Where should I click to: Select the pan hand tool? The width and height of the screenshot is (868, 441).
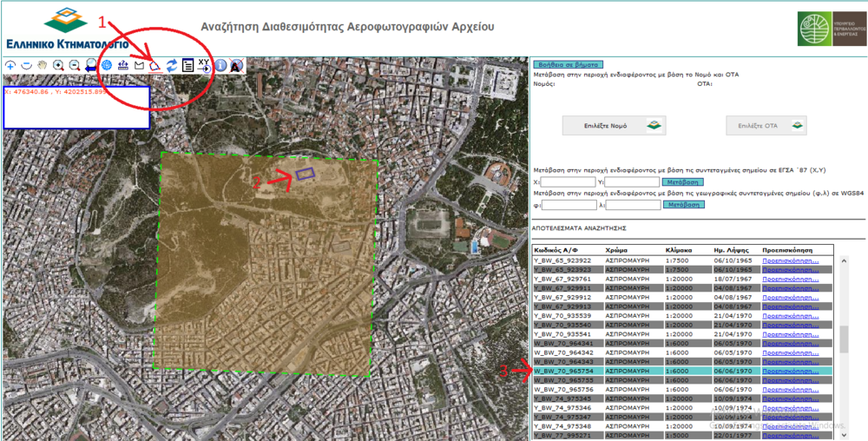[42, 65]
